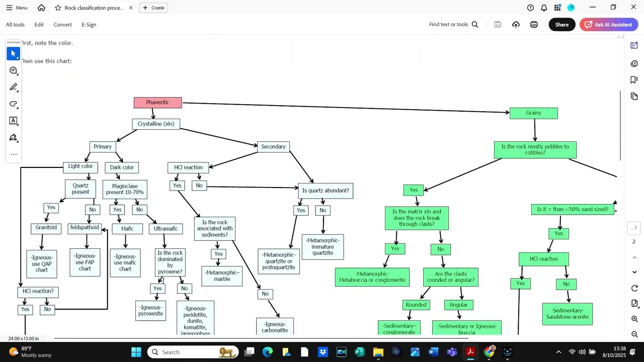Open the Convert tool
The height and width of the screenshot is (362, 644).
coord(62,25)
